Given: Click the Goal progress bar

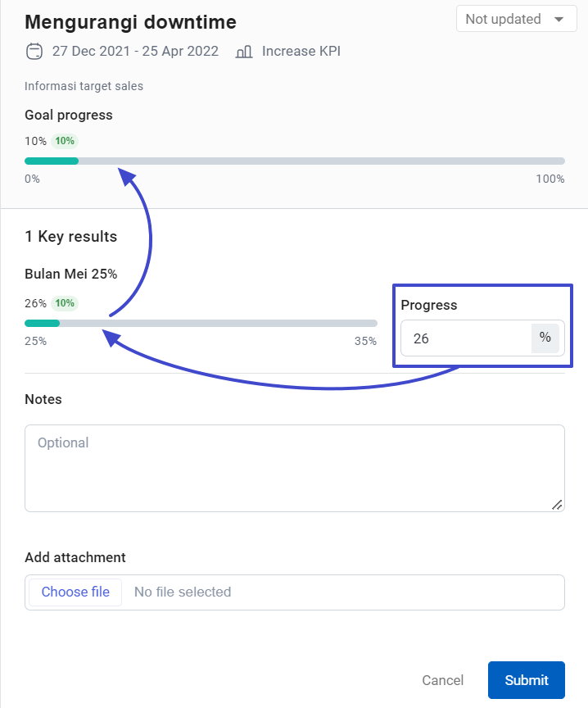Looking at the screenshot, I should [295, 161].
